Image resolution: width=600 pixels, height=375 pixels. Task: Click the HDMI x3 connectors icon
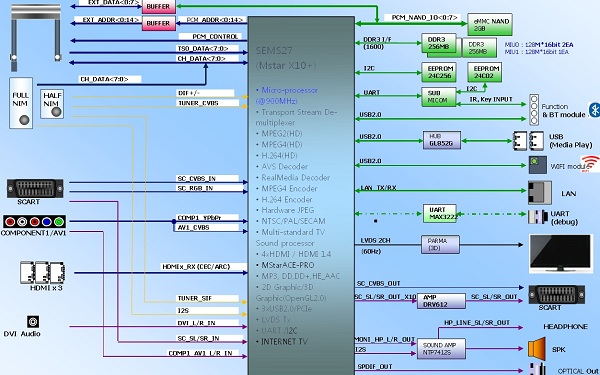click(x=42, y=272)
